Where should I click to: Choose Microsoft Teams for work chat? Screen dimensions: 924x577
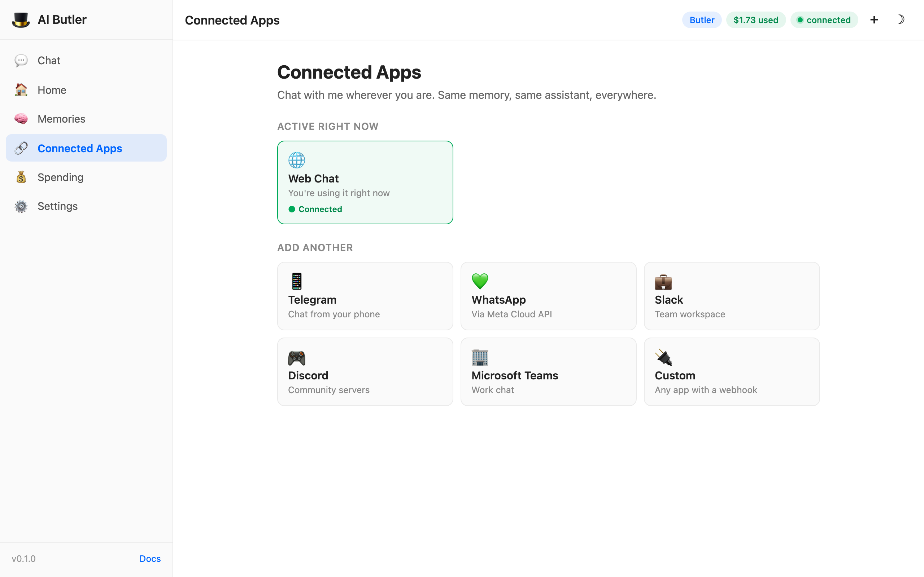click(548, 371)
